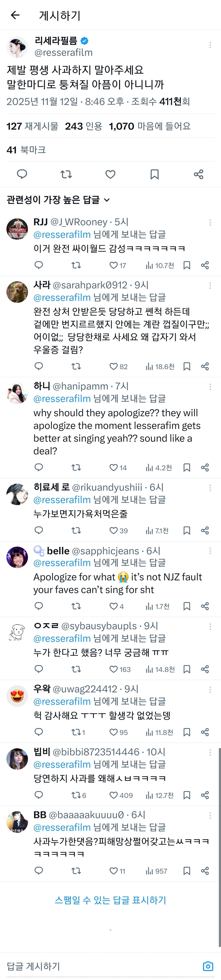Open @sarahpark0912 profile handle
Viewport: 221px width, 980px height.
point(90,285)
